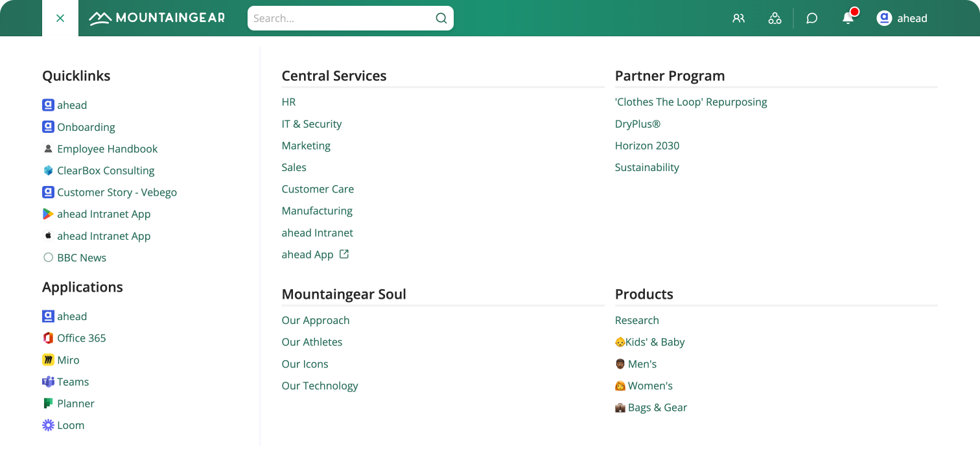Open ahead Intranet under Central Services
This screenshot has height=475, width=980.
click(317, 233)
